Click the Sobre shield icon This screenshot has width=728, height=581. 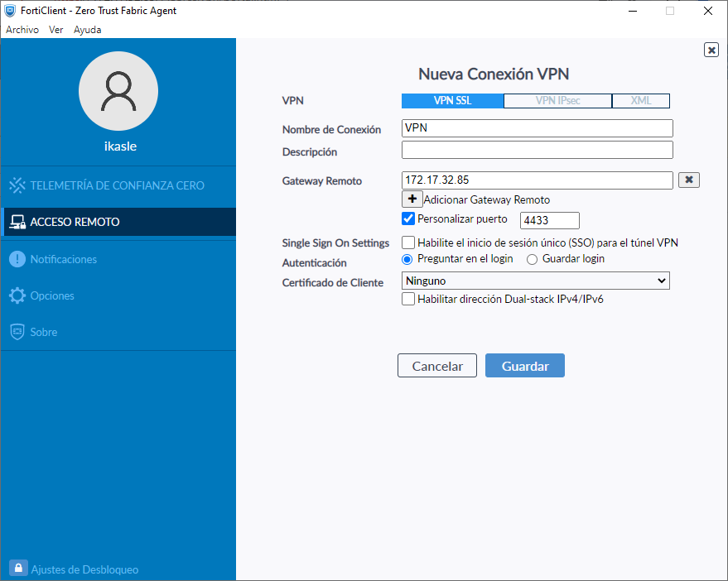(x=17, y=332)
